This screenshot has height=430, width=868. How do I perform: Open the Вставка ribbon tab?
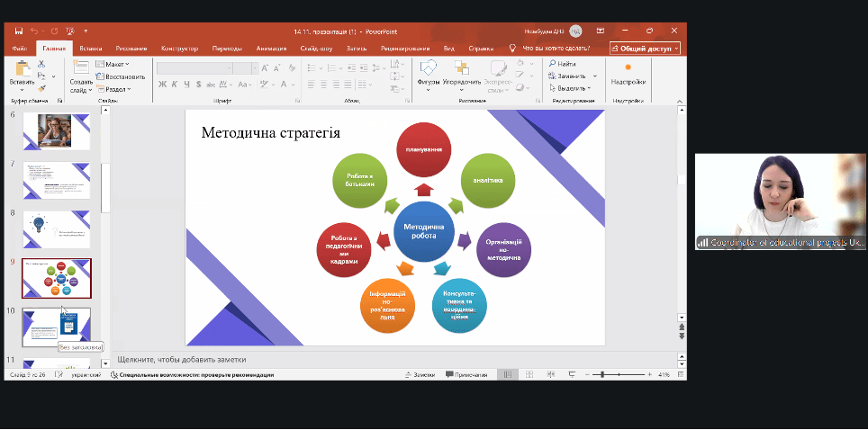coord(90,49)
